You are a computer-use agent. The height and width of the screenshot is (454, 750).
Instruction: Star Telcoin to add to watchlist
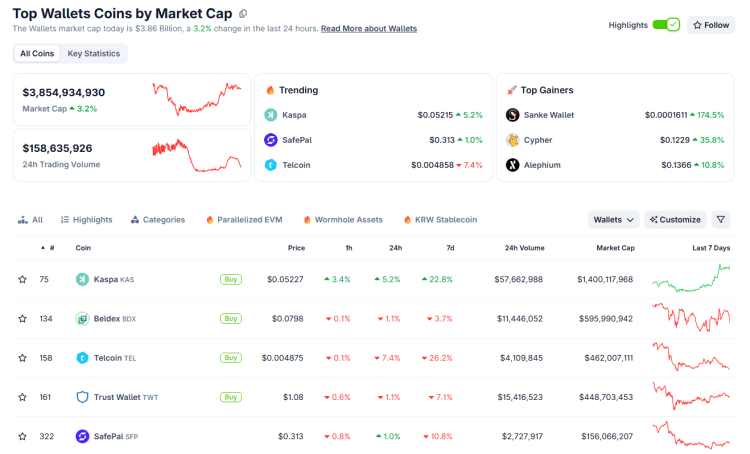[x=22, y=358]
